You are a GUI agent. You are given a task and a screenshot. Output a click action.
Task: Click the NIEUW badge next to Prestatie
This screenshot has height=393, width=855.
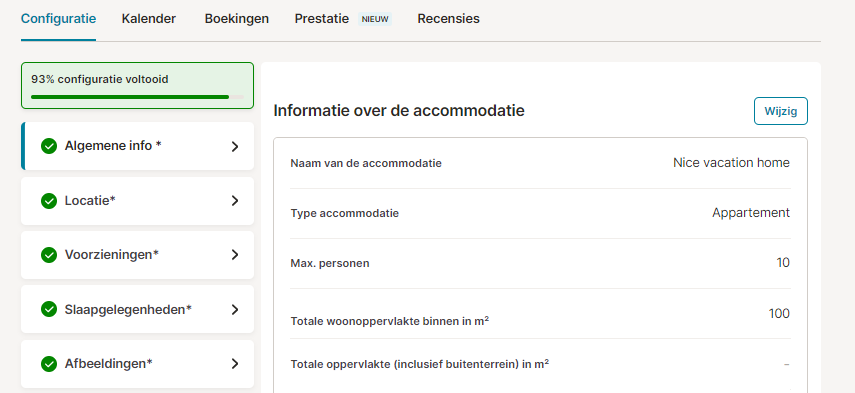[375, 19]
